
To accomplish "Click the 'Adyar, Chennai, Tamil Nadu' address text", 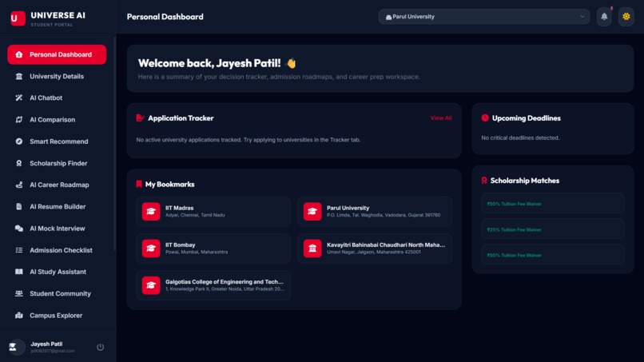I will tap(195, 215).
